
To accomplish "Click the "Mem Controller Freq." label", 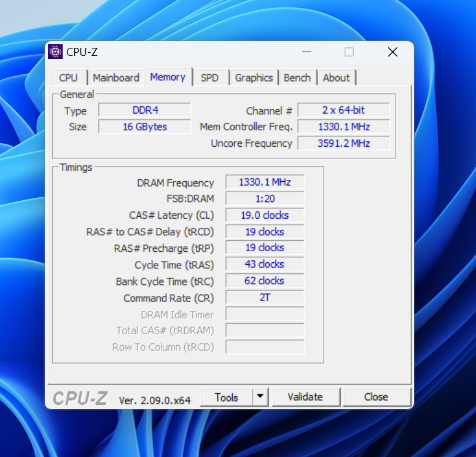I will tap(246, 127).
